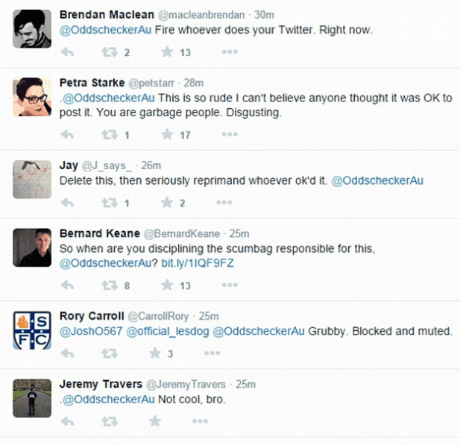Open @official_lesdog profile mention
Image resolution: width=460 pixels, height=445 pixels.
168,331
